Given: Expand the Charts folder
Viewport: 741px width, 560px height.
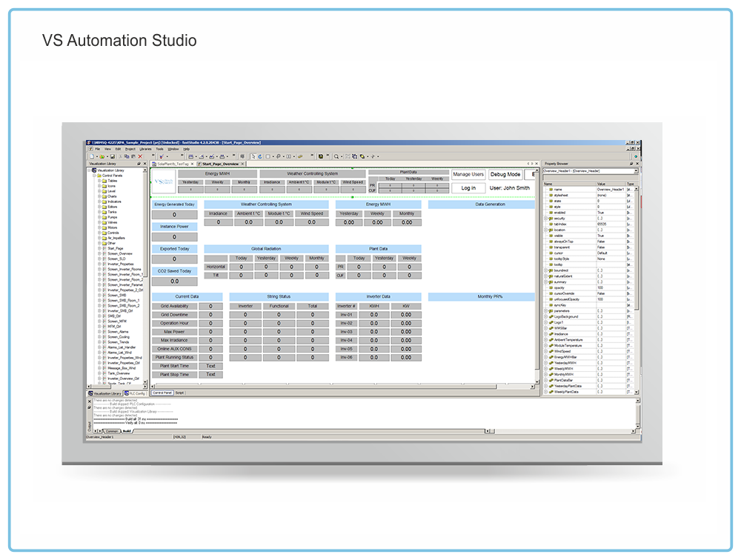Looking at the screenshot, I should (100, 196).
